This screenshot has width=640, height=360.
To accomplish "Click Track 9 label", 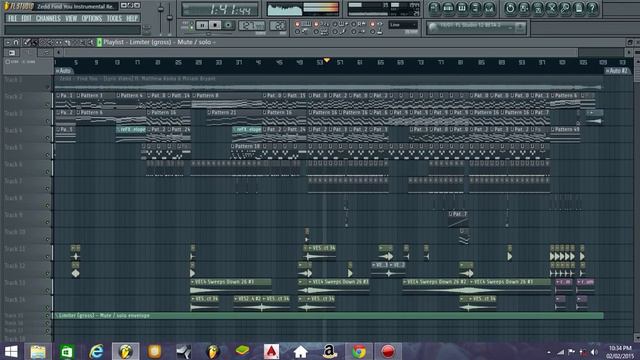I will point(13,214).
